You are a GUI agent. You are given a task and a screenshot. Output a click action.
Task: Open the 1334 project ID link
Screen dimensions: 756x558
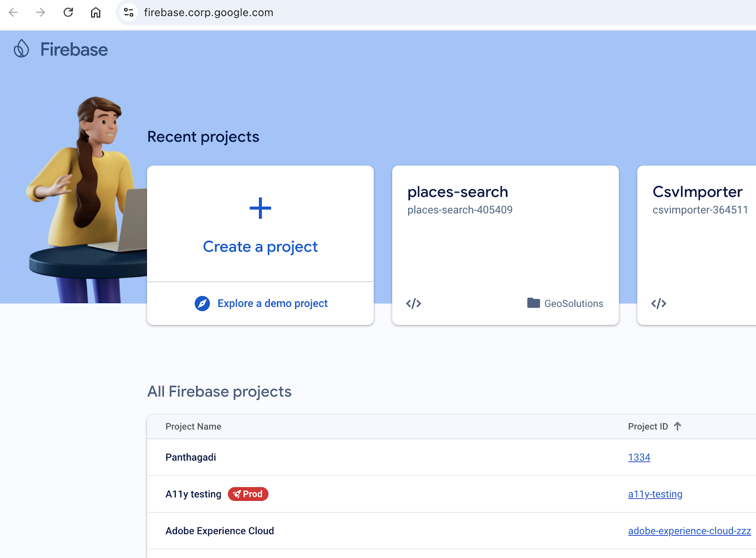click(639, 457)
